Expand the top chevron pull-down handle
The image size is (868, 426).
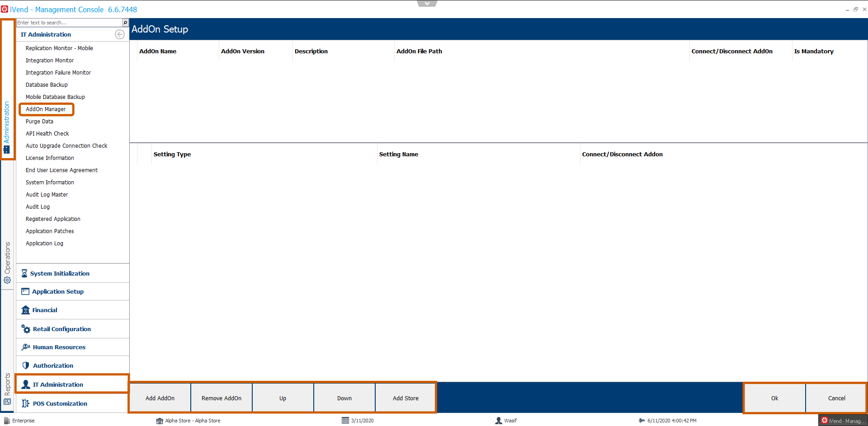point(427,4)
